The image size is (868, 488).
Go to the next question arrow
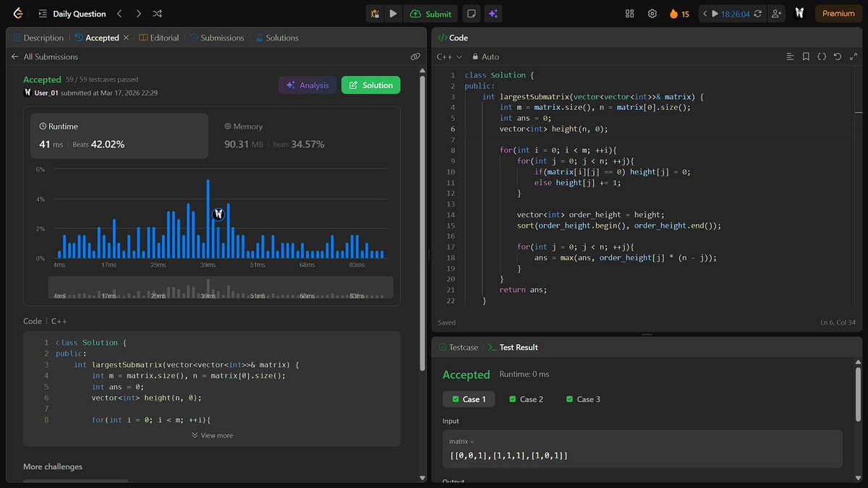pos(139,14)
